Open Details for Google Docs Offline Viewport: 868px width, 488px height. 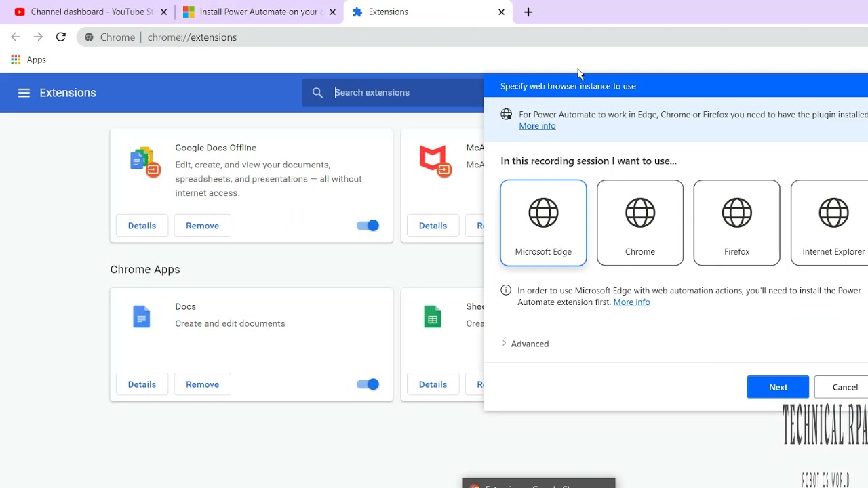[x=142, y=226]
